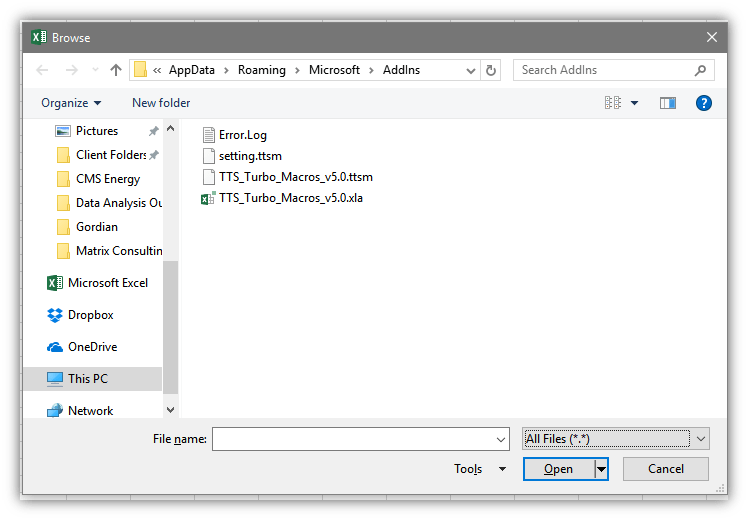Click the Refresh button in address bar

click(x=490, y=70)
